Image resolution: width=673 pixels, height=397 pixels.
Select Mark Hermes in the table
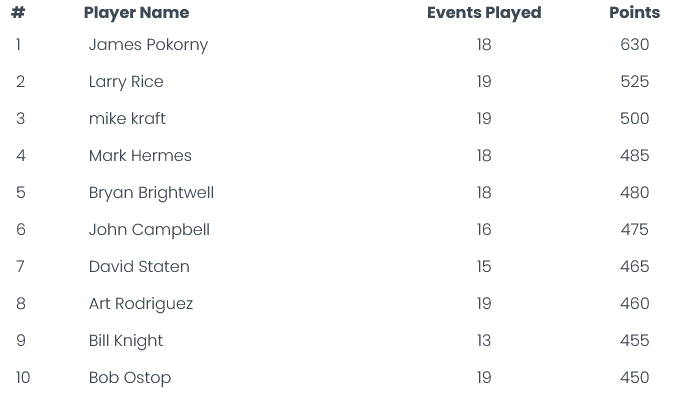point(140,155)
